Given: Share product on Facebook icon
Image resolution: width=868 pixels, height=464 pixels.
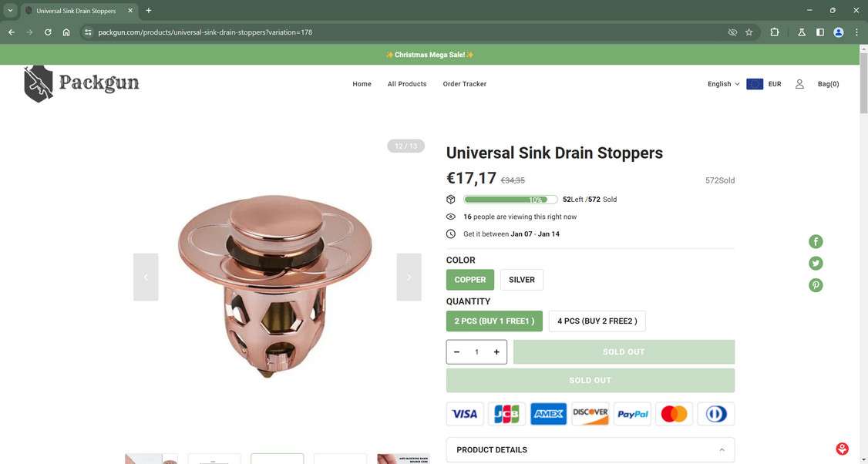Looking at the screenshot, I should tap(816, 241).
